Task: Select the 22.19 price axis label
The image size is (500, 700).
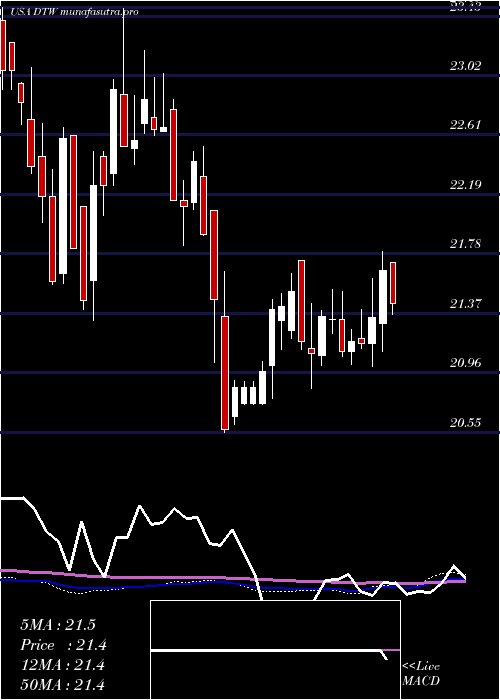Action: [x=466, y=184]
